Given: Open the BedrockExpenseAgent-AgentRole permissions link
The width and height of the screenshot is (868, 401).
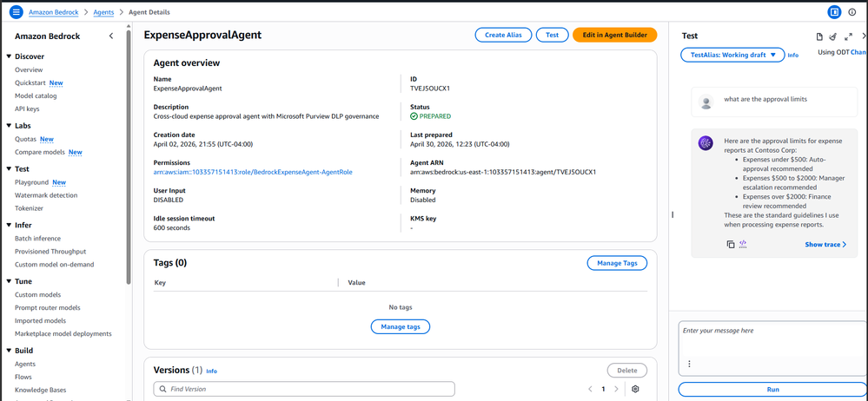Looking at the screenshot, I should 253,172.
